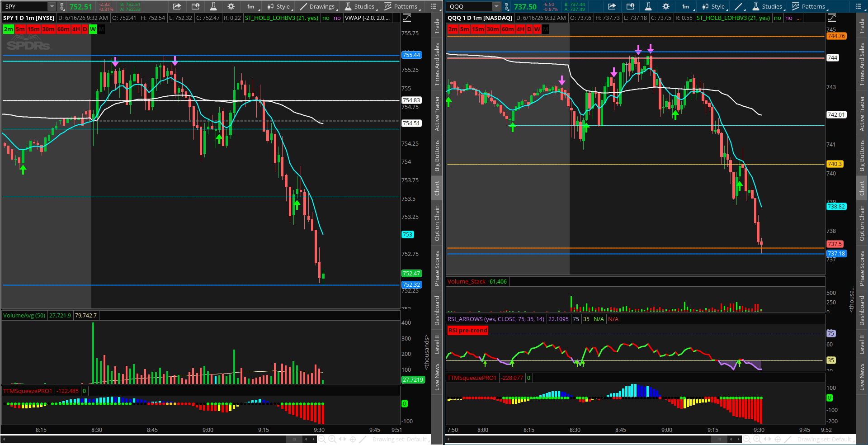Toggle the 4H label on QQQ chart
Image resolution: width=868 pixels, height=445 pixels.
(x=520, y=29)
